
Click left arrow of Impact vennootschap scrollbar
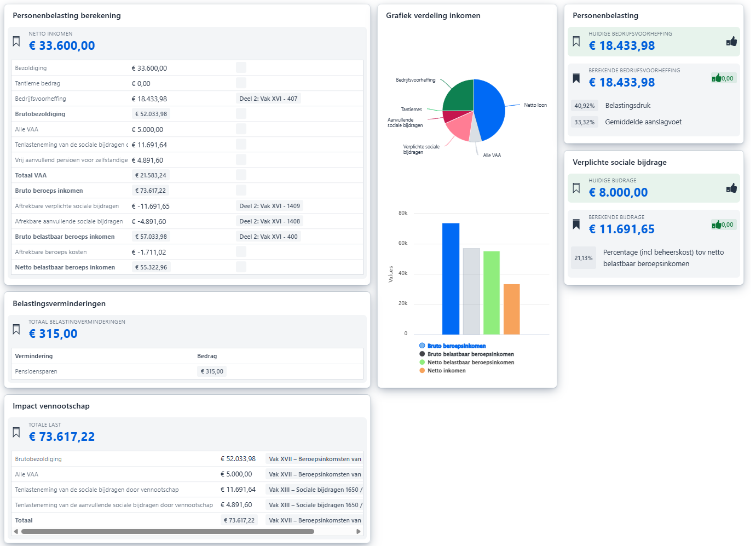(x=16, y=531)
